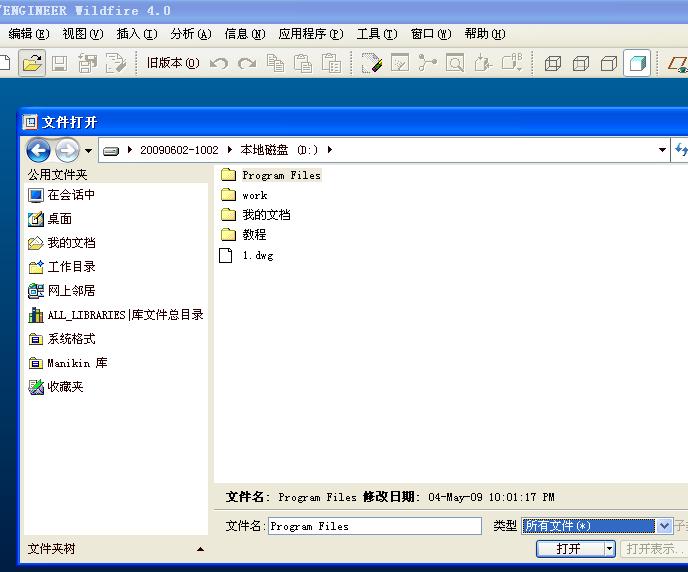Select ALL_LIBRARIES 库文件总目录
The height and width of the screenshot is (572, 688).
pos(116,315)
